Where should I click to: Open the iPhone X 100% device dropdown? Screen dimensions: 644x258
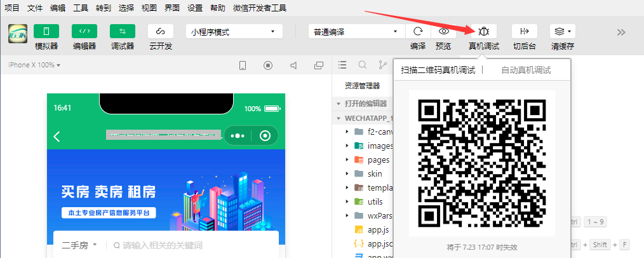(x=34, y=65)
